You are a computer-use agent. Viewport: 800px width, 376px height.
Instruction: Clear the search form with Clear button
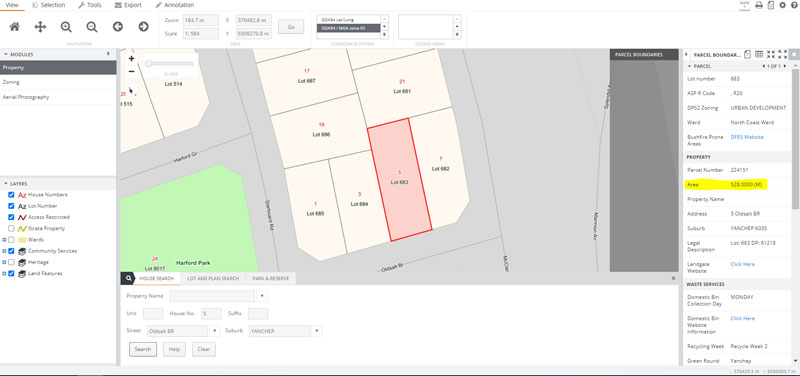(204, 349)
